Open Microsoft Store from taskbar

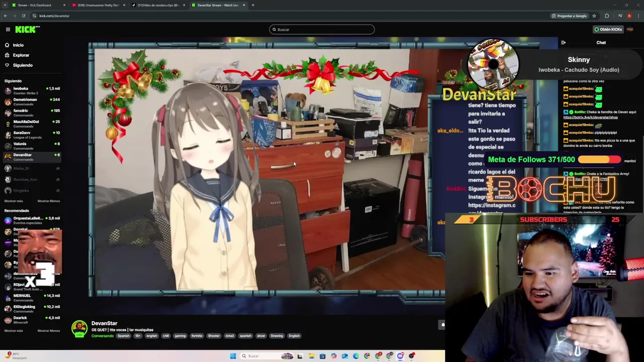(x=323, y=356)
